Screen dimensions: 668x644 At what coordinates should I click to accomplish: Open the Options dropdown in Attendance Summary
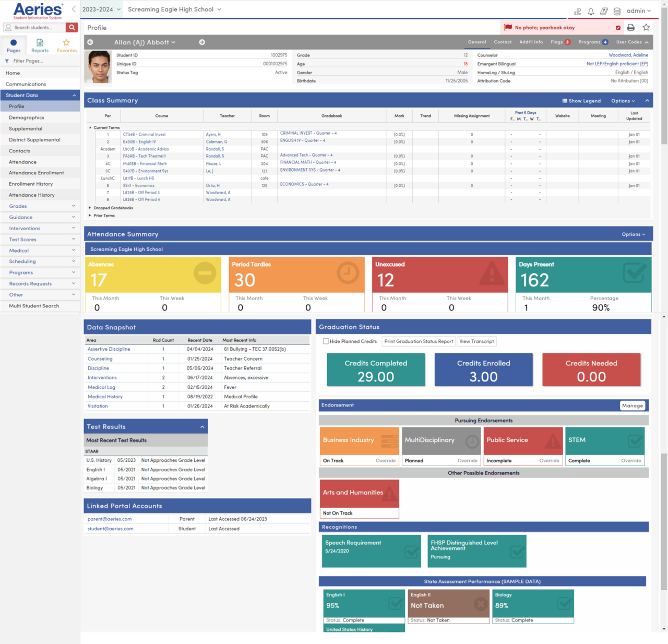coord(633,234)
